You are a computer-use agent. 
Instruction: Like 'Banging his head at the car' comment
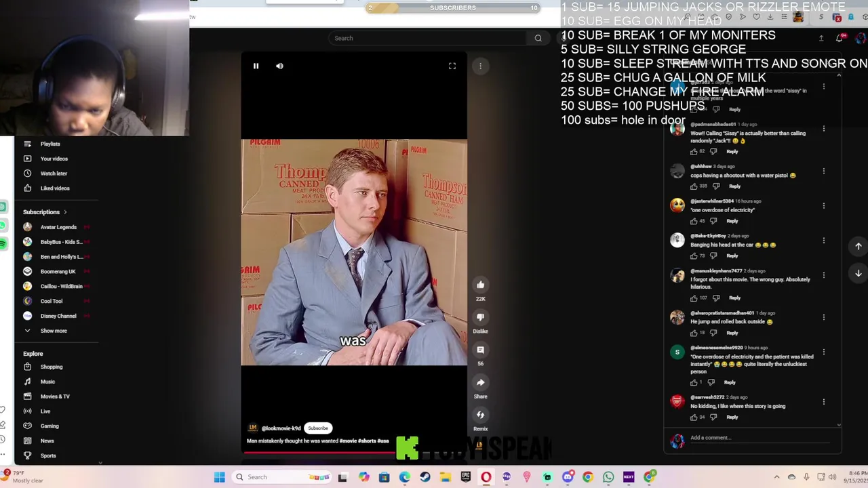[x=694, y=256]
